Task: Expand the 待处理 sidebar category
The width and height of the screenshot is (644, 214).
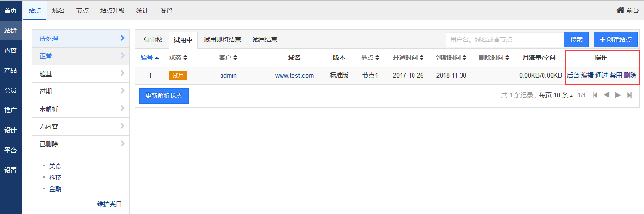Action: tap(80, 39)
